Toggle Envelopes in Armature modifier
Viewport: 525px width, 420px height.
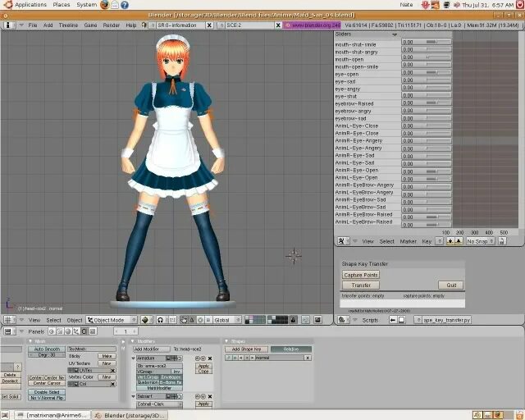click(x=171, y=377)
